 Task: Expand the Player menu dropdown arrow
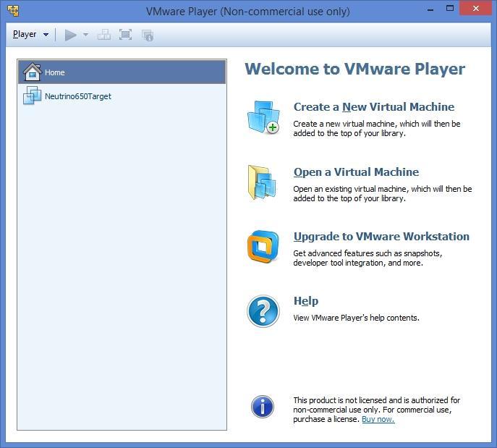[46, 35]
